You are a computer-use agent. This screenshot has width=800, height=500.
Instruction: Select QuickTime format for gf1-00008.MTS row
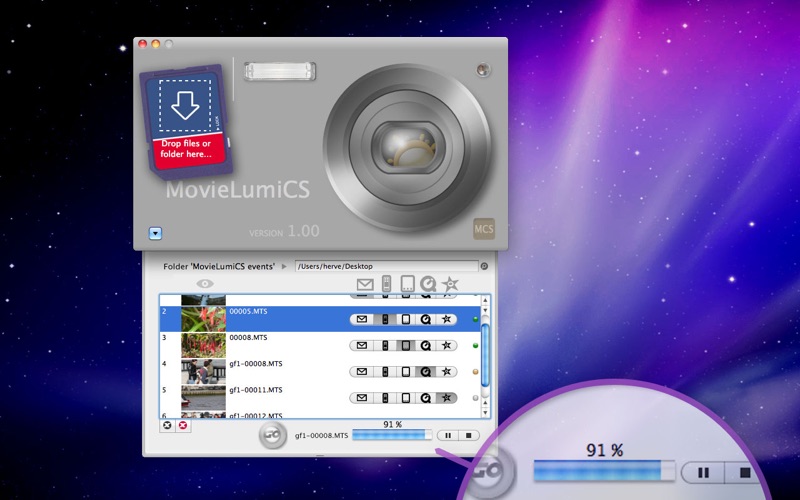426,371
